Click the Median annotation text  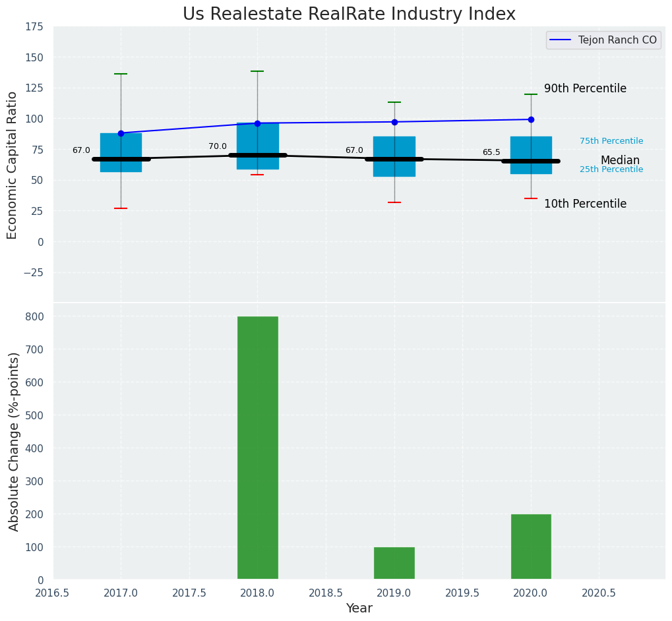[620, 160]
